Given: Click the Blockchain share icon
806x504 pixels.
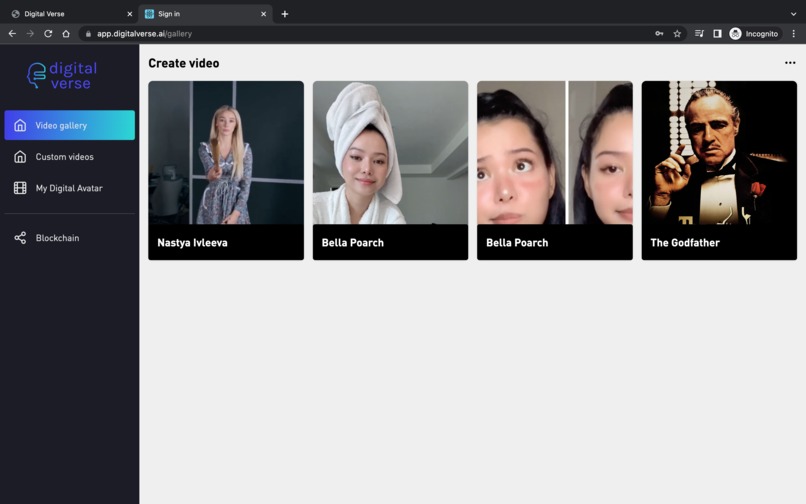Looking at the screenshot, I should (20, 238).
